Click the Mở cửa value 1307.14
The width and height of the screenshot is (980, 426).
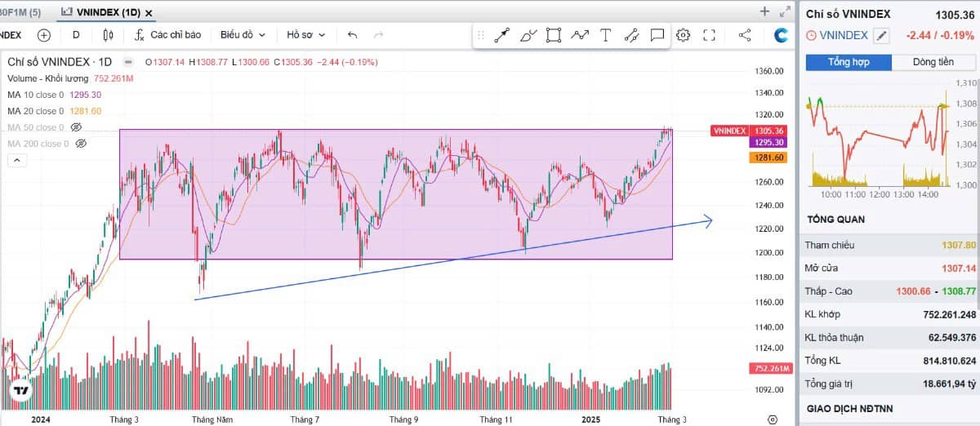click(959, 268)
